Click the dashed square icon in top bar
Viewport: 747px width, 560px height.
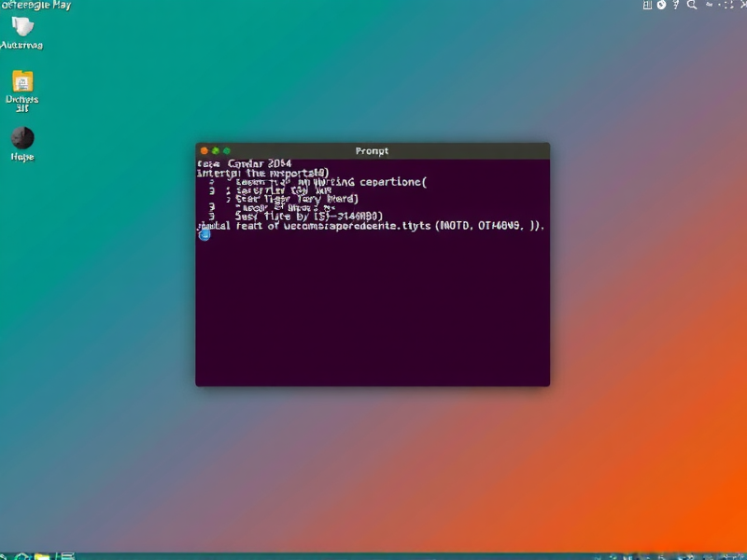tap(728, 5)
